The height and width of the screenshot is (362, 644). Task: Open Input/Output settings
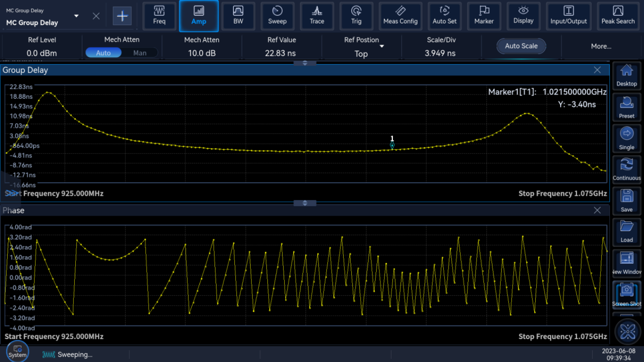[x=569, y=16]
